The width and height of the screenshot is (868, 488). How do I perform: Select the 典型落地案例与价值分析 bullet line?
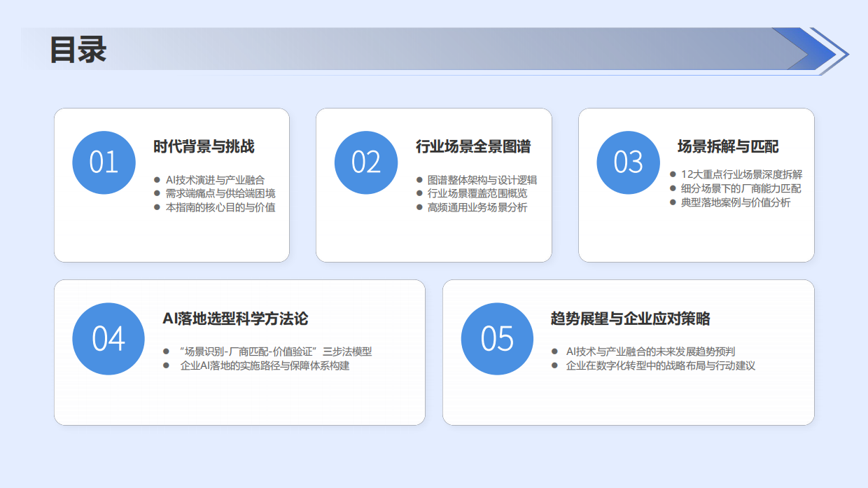tap(736, 202)
